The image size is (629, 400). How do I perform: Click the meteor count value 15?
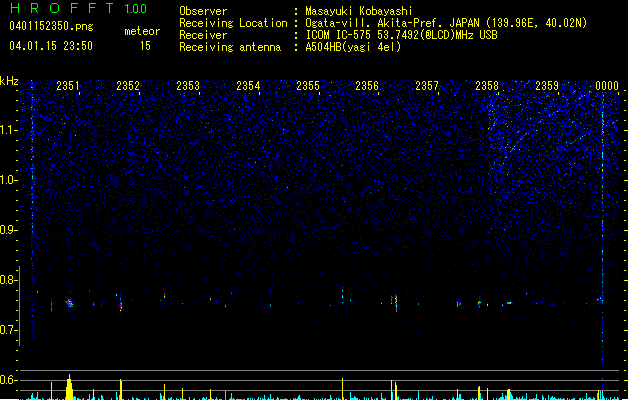[x=145, y=46]
